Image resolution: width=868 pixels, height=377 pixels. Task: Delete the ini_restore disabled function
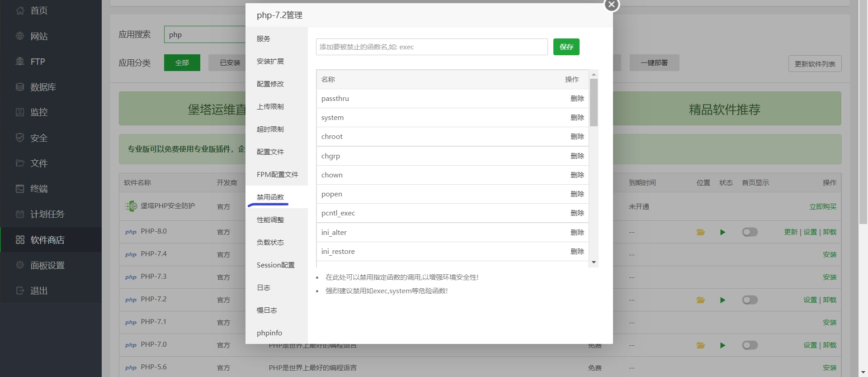(x=577, y=251)
